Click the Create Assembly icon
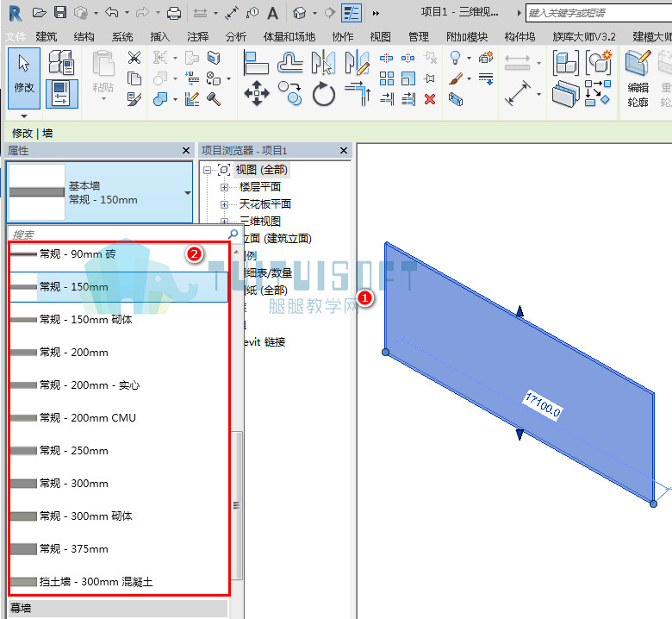Screen dimensions: 672x619 (566, 63)
